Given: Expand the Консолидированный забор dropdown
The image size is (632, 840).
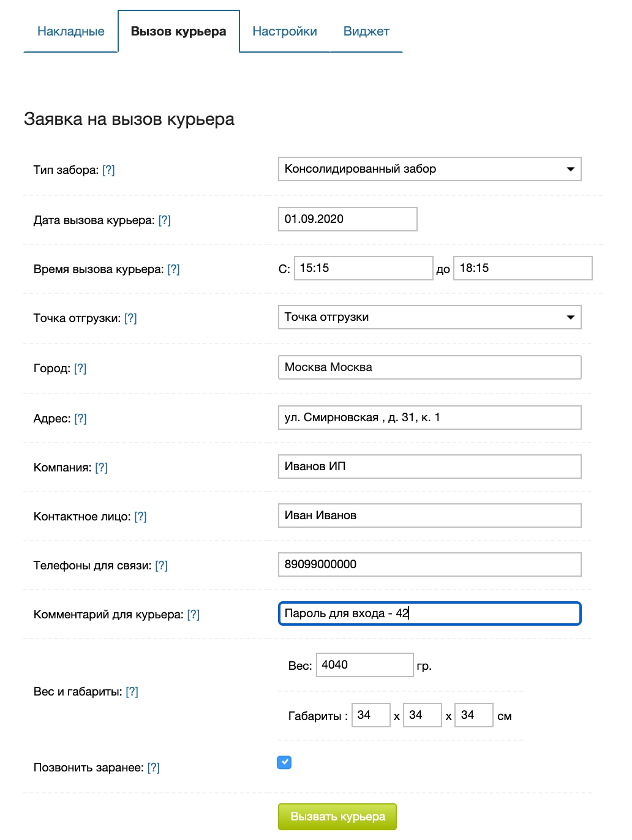Looking at the screenshot, I should tap(429, 170).
